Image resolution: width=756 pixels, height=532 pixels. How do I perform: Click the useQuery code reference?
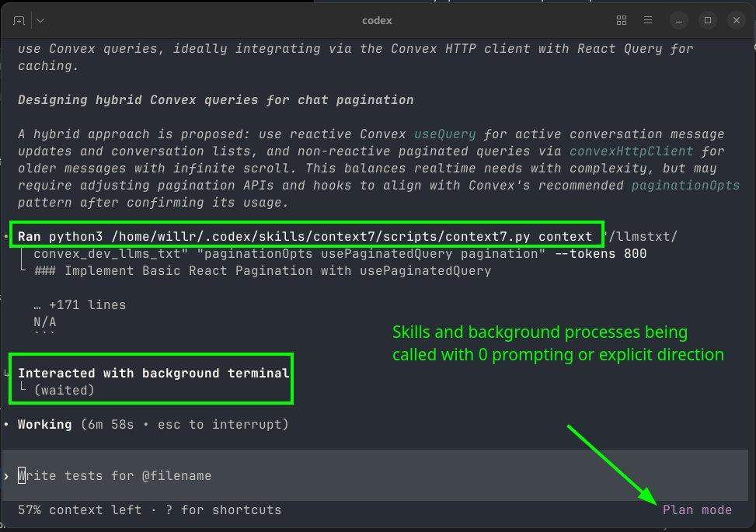pyautogui.click(x=444, y=134)
